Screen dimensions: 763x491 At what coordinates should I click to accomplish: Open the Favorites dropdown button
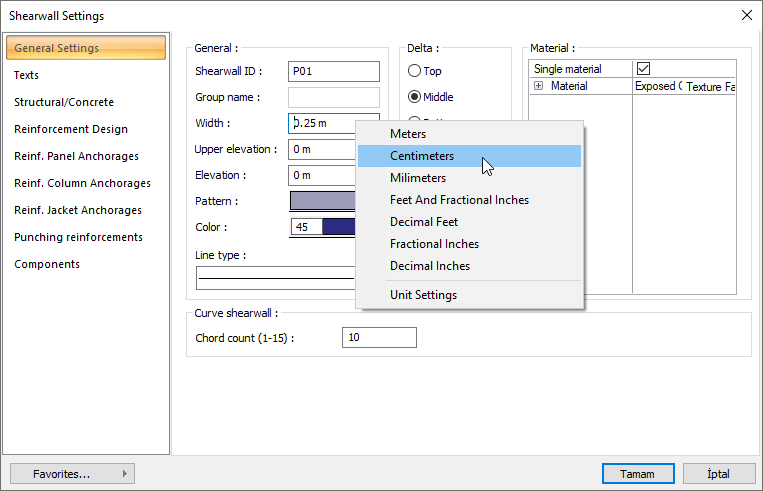tap(72, 474)
